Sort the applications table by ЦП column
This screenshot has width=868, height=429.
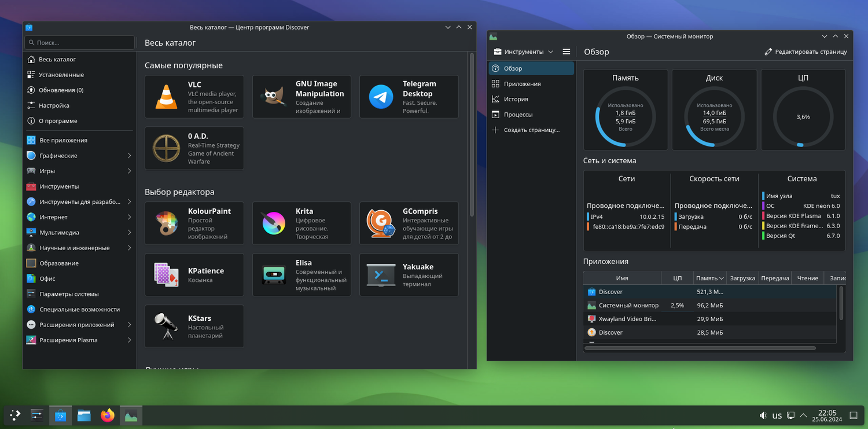pyautogui.click(x=678, y=278)
